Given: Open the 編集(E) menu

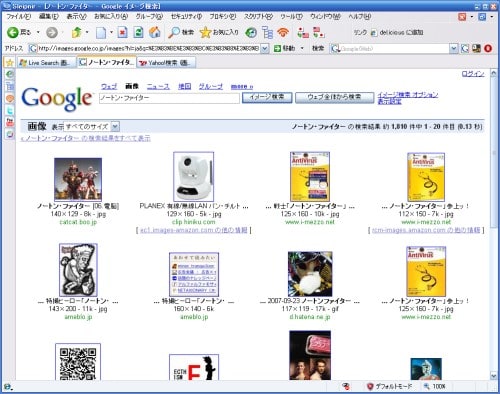Looking at the screenshot, I should (49, 16).
